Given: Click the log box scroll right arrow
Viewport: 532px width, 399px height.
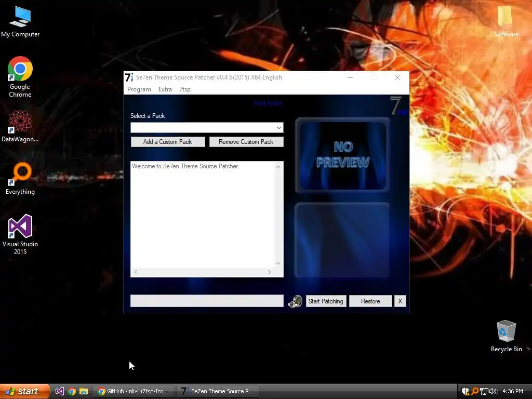Looking at the screenshot, I should (270, 272).
